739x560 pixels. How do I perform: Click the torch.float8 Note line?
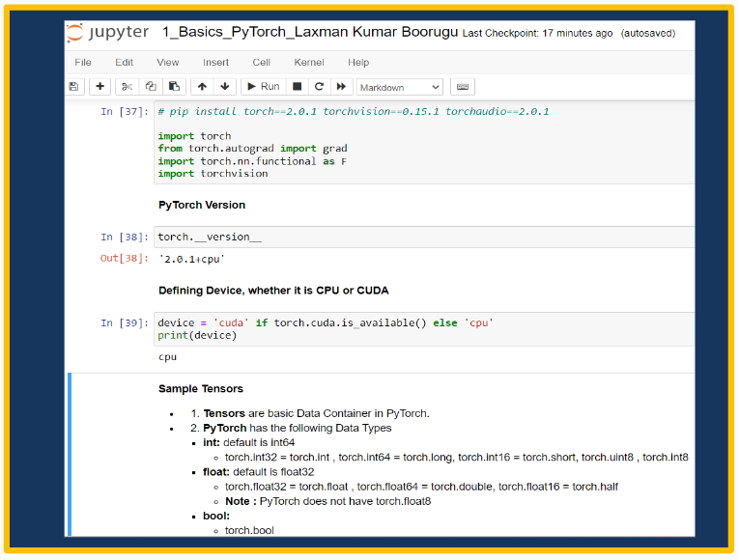tap(328, 501)
